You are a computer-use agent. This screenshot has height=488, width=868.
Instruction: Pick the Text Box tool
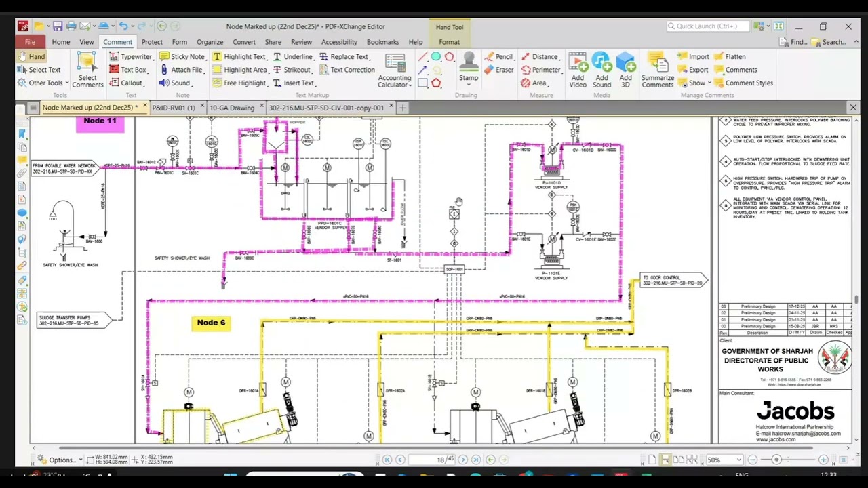click(127, 70)
